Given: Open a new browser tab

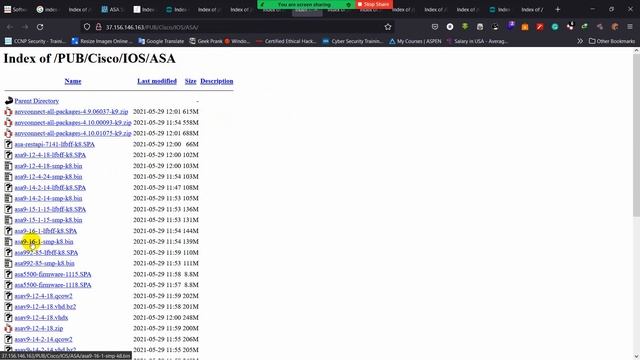Looking at the screenshot, I should pyautogui.click(x=558, y=9).
